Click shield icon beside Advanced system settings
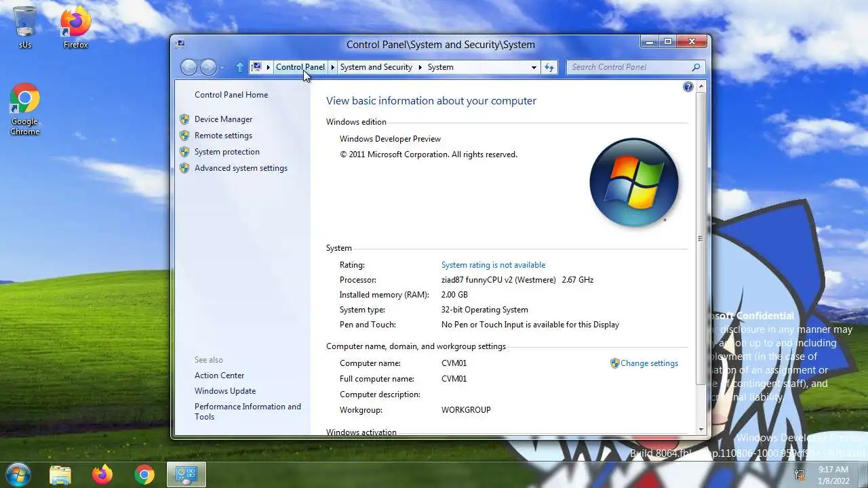 184,168
